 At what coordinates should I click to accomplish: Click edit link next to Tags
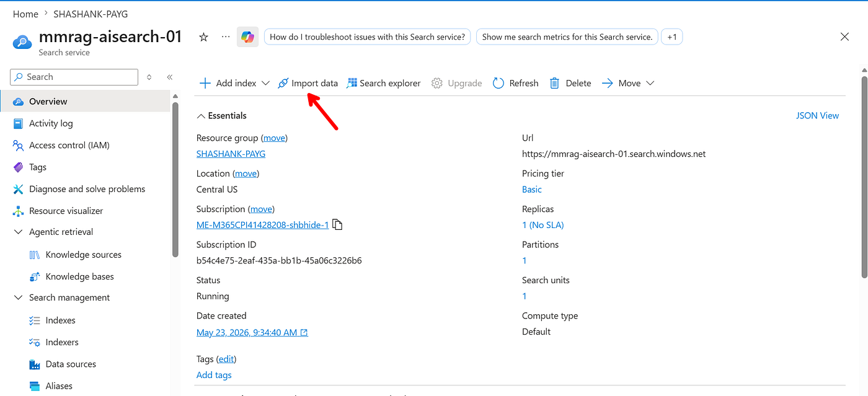(x=226, y=359)
